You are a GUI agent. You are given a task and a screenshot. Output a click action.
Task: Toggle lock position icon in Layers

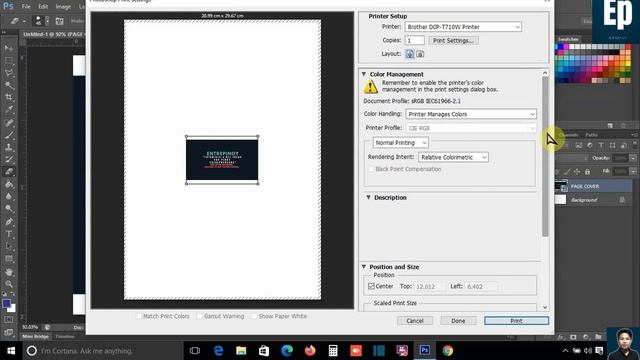577,171
